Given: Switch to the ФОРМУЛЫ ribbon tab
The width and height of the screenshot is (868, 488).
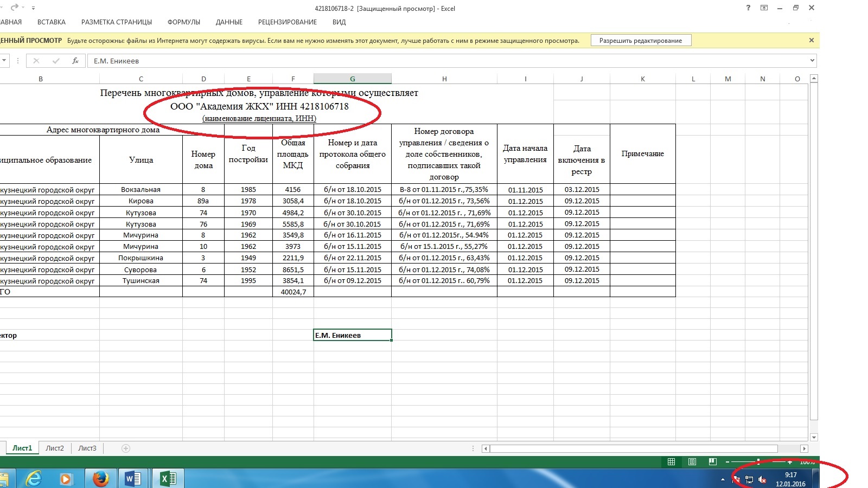Looking at the screenshot, I should [x=184, y=22].
